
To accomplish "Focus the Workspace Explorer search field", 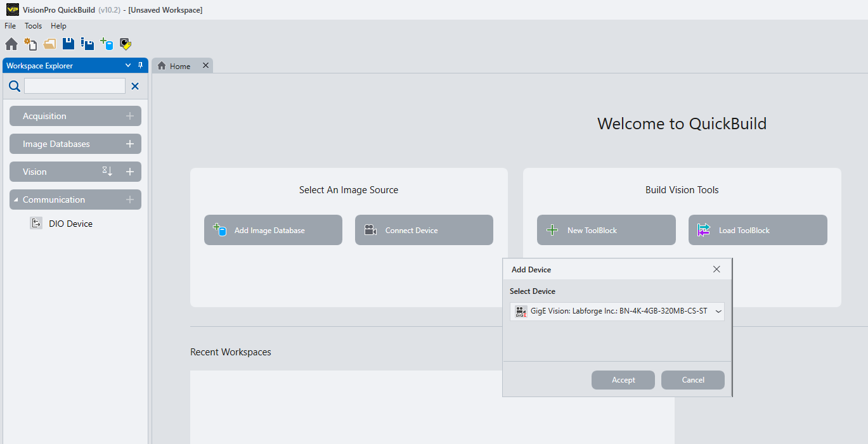I will [x=75, y=86].
